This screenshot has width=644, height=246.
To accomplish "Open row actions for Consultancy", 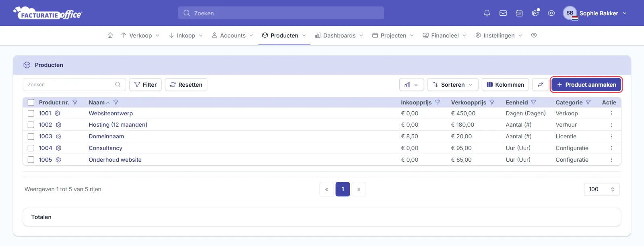I will [611, 148].
